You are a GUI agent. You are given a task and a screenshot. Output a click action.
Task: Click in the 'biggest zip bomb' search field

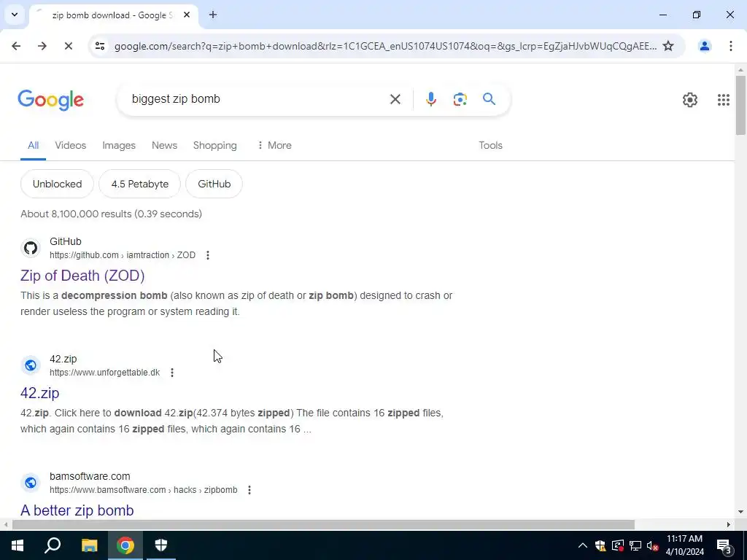(258, 99)
